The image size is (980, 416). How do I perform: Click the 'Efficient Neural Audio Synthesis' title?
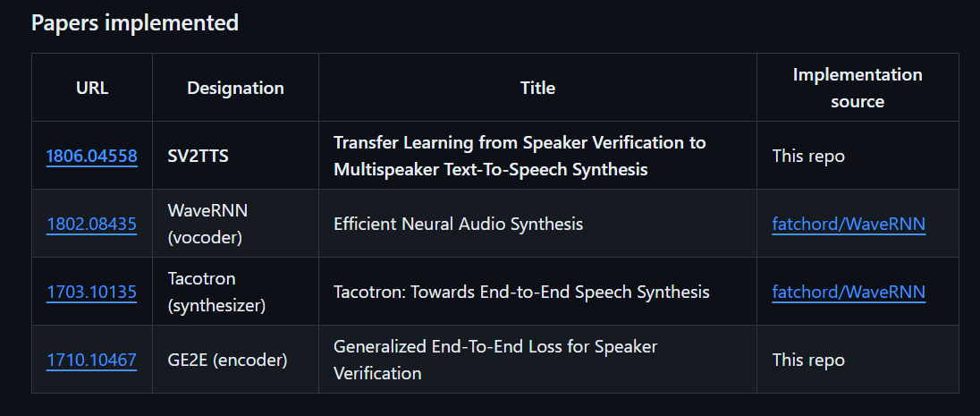pos(458,224)
